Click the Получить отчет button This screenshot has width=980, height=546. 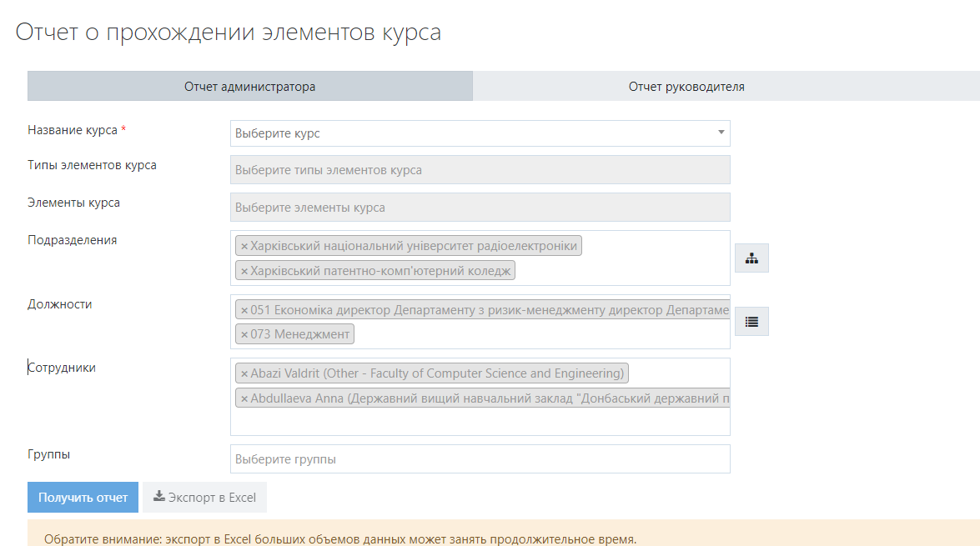click(83, 498)
